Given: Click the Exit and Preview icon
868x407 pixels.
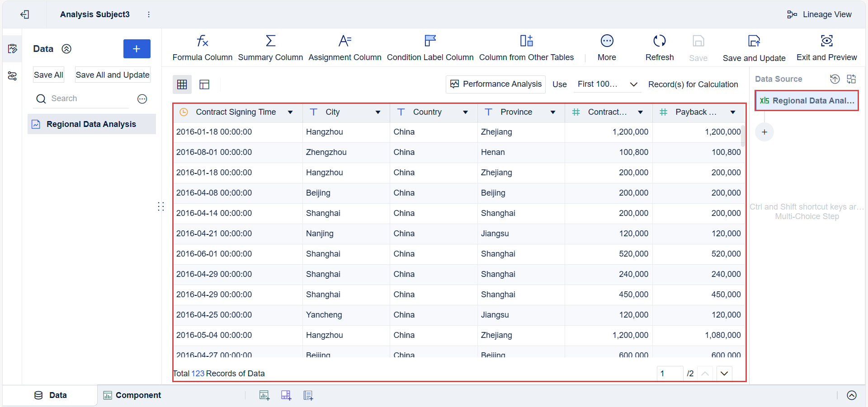Looking at the screenshot, I should click(826, 41).
